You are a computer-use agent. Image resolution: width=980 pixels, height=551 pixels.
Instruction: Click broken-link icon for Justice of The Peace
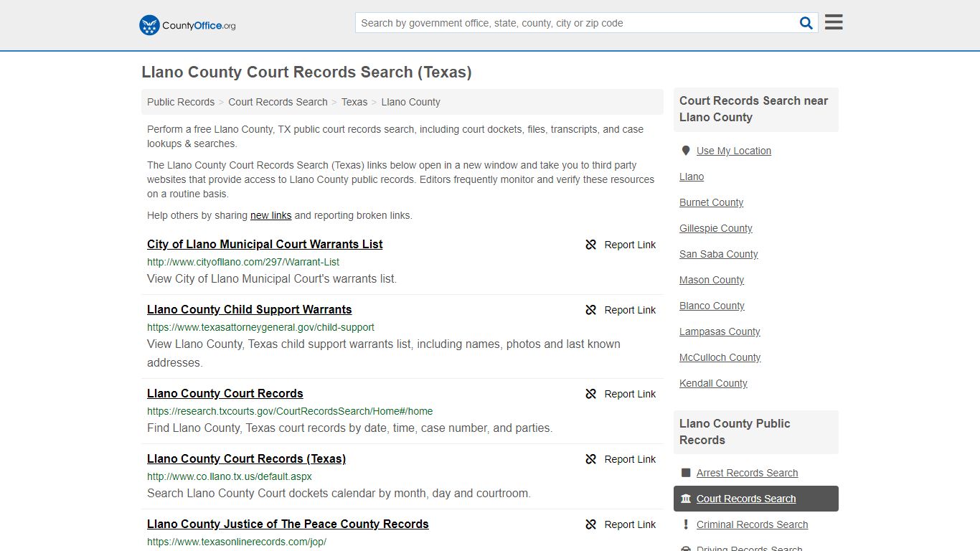(x=591, y=524)
